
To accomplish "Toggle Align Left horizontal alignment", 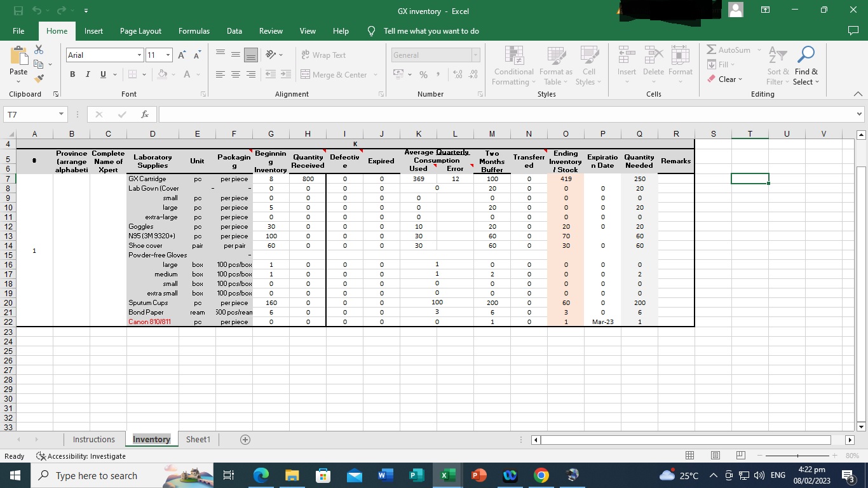I will coord(220,74).
